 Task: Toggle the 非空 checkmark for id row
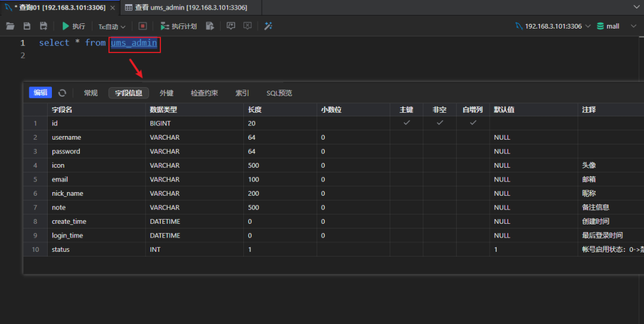point(440,123)
